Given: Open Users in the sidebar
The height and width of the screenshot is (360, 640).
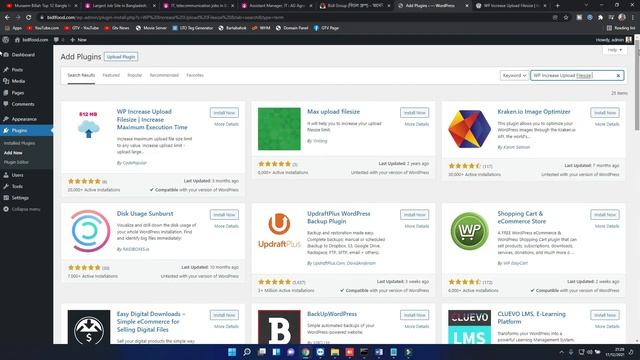Looking at the screenshot, I should coord(18,175).
